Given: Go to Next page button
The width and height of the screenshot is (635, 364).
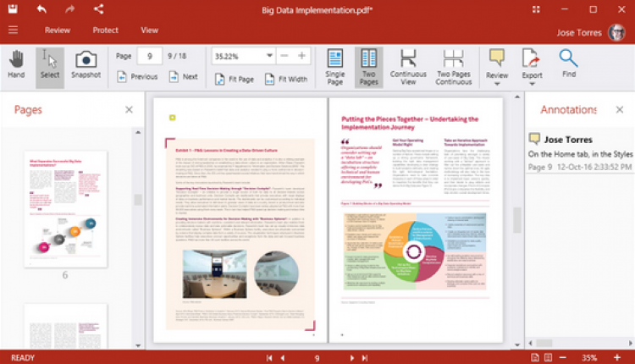Looking at the screenshot, I should (184, 76).
